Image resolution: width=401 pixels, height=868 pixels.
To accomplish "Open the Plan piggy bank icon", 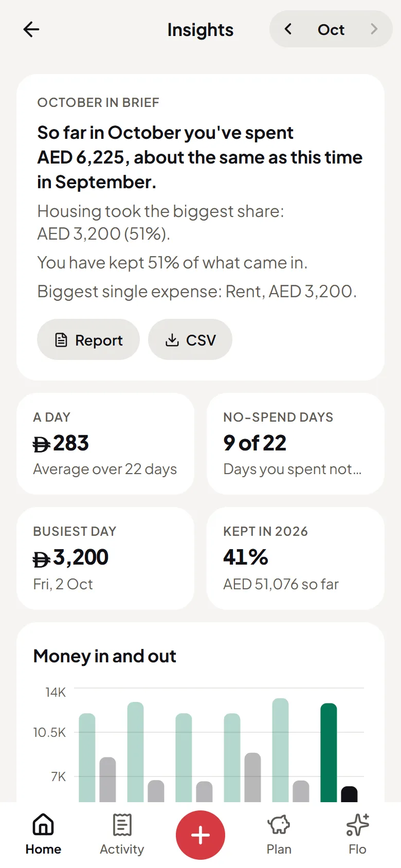I will [x=279, y=824].
